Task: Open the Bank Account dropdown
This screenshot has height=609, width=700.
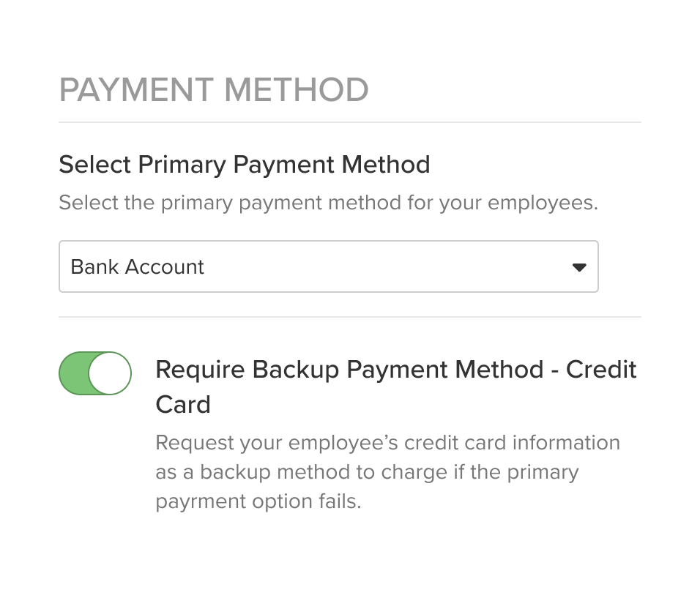Action: [329, 266]
